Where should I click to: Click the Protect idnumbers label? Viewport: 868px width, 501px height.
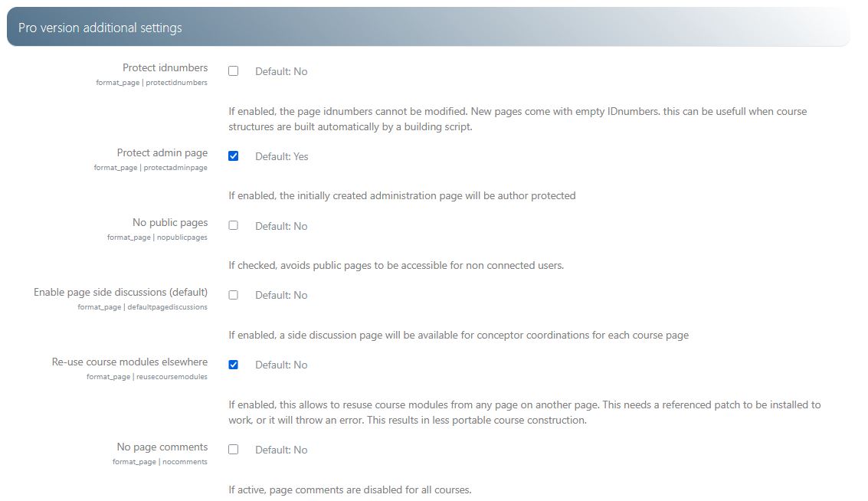pos(165,68)
